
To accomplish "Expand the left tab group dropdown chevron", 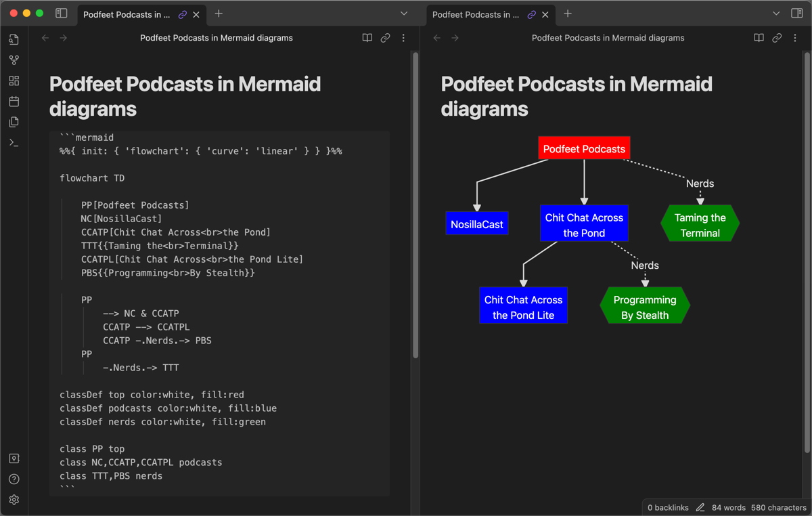I will (x=404, y=14).
